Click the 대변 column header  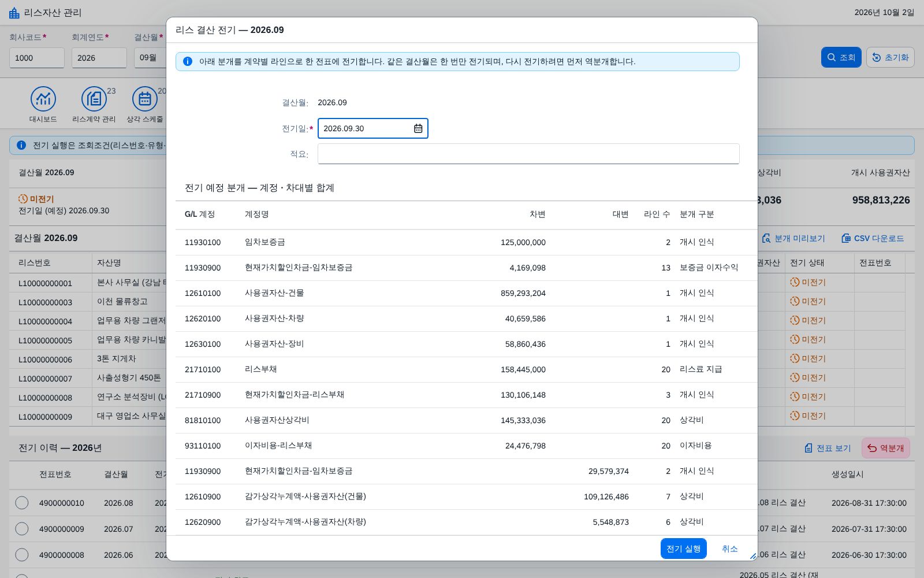[620, 214]
